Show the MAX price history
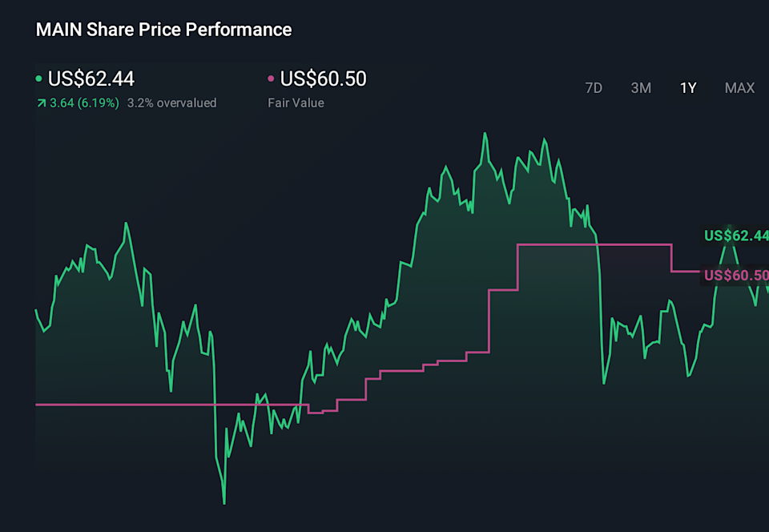The height and width of the screenshot is (532, 769). coord(739,88)
